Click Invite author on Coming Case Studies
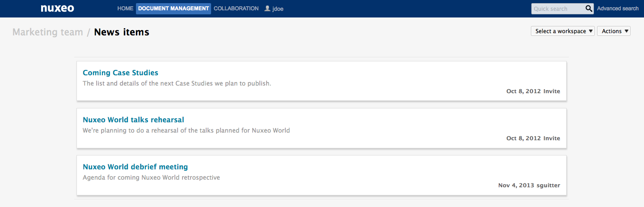This screenshot has height=207, width=644. point(551,91)
